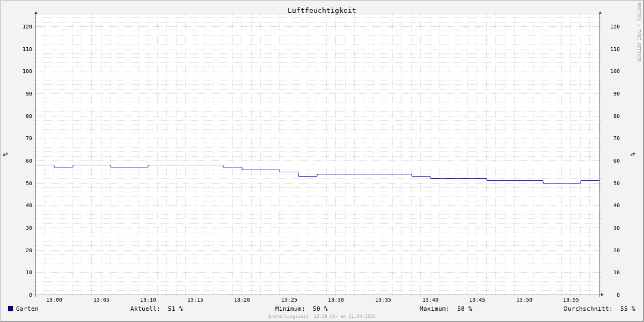Click the right percent unit axis label
This screenshot has width=644, height=322.
[633, 154]
